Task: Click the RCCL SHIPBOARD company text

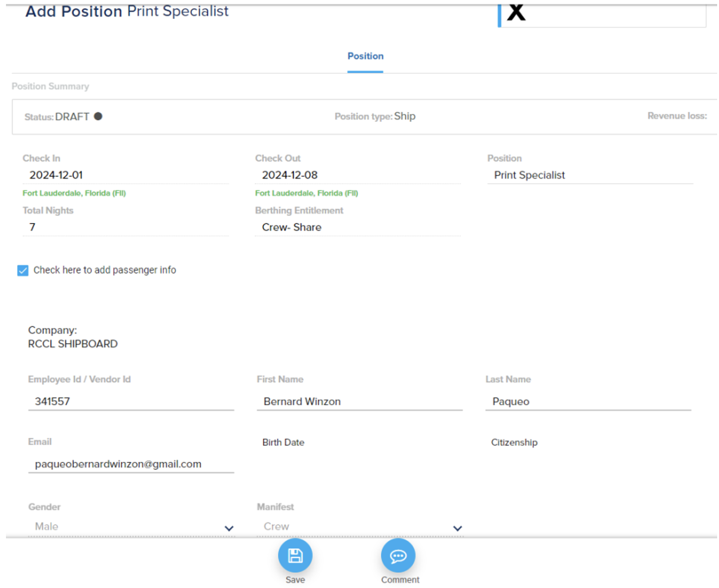Action: [73, 344]
